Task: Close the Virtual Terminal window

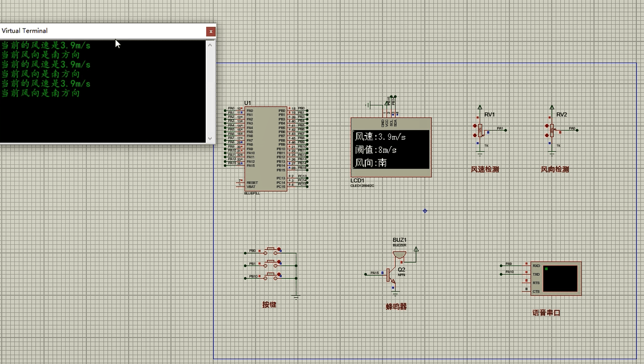Action: click(210, 31)
